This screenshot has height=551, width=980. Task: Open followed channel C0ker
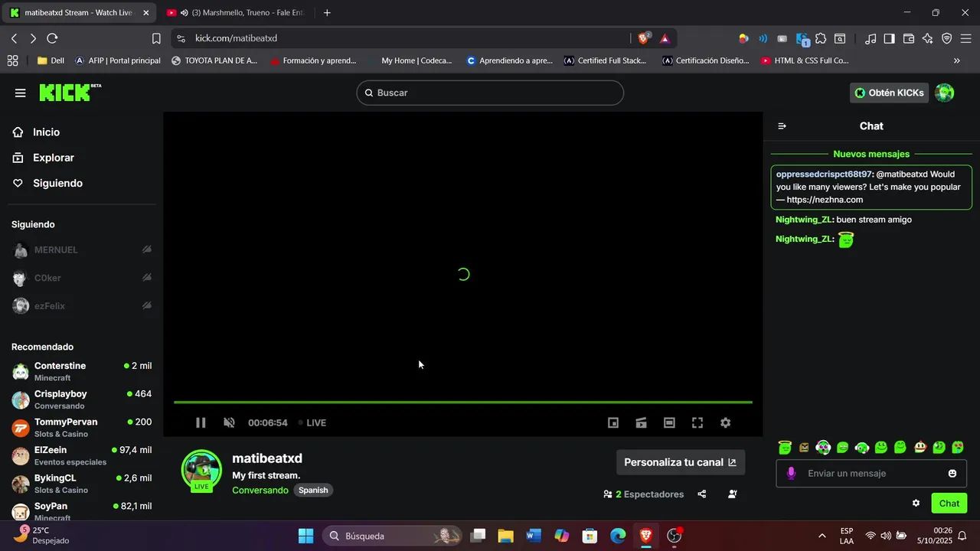tap(82, 278)
